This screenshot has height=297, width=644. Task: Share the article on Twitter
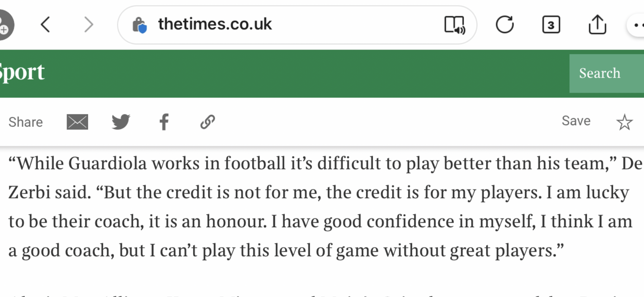(x=121, y=122)
